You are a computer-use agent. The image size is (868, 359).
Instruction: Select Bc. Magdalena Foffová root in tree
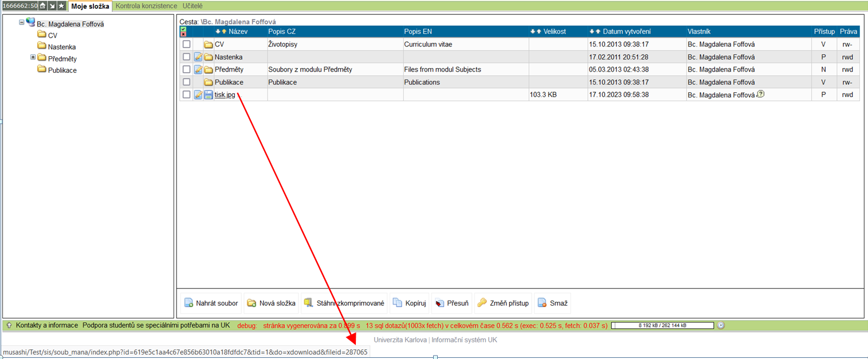point(70,24)
